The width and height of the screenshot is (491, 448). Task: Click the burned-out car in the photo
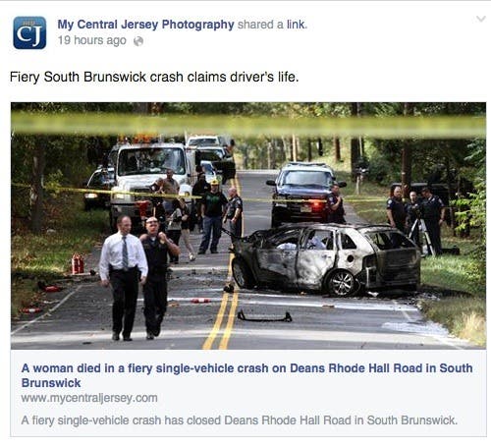326,258
